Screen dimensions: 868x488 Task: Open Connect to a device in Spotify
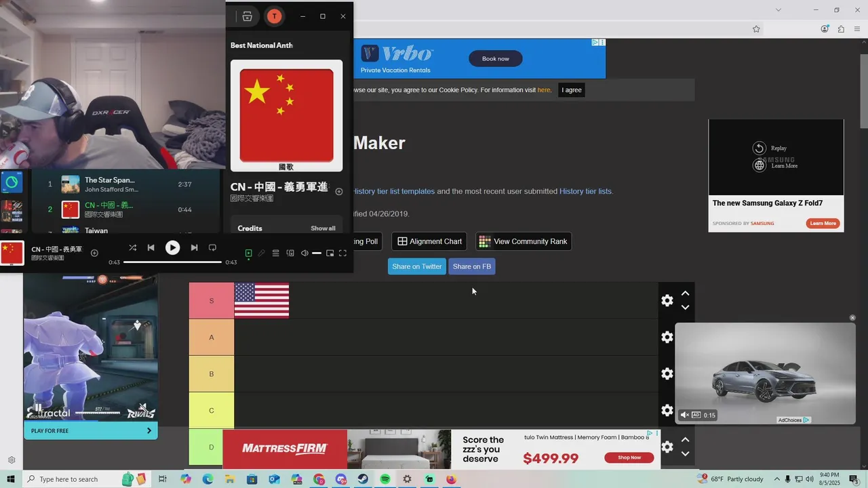pyautogui.click(x=290, y=253)
